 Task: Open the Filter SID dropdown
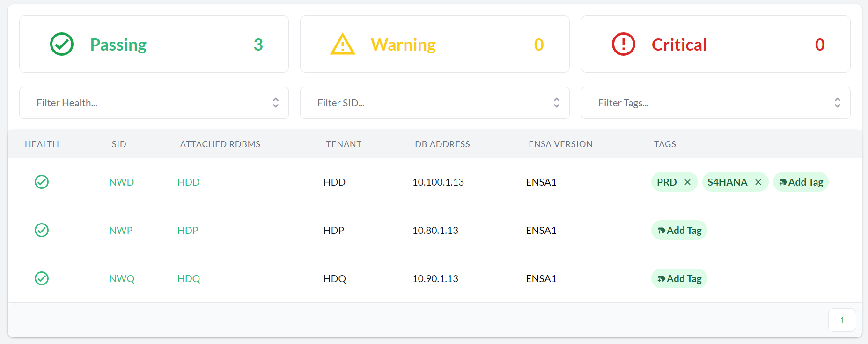click(434, 103)
